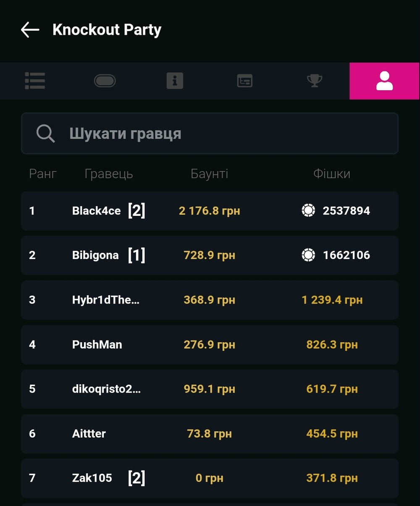Screen dimensions: 420x506
Task: Select Aittter player row
Action: [210, 433]
